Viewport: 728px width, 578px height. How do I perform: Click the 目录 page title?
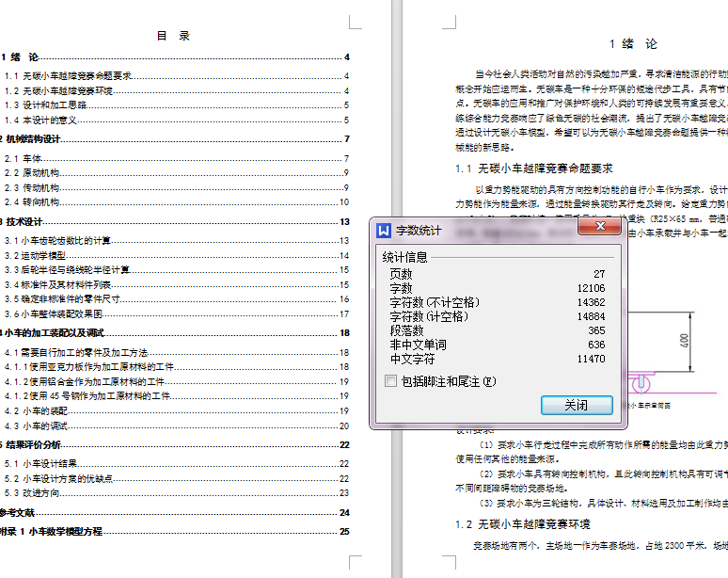[x=173, y=36]
